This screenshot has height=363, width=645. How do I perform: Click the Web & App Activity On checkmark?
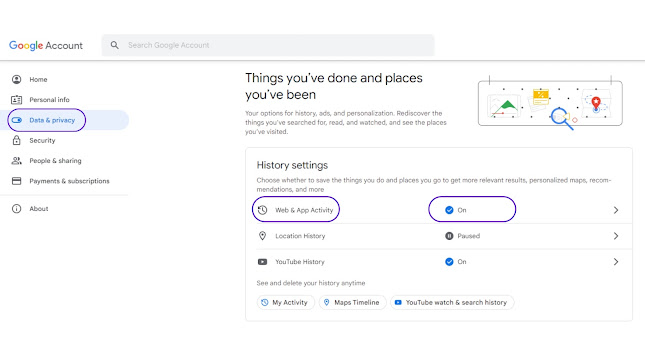(449, 210)
